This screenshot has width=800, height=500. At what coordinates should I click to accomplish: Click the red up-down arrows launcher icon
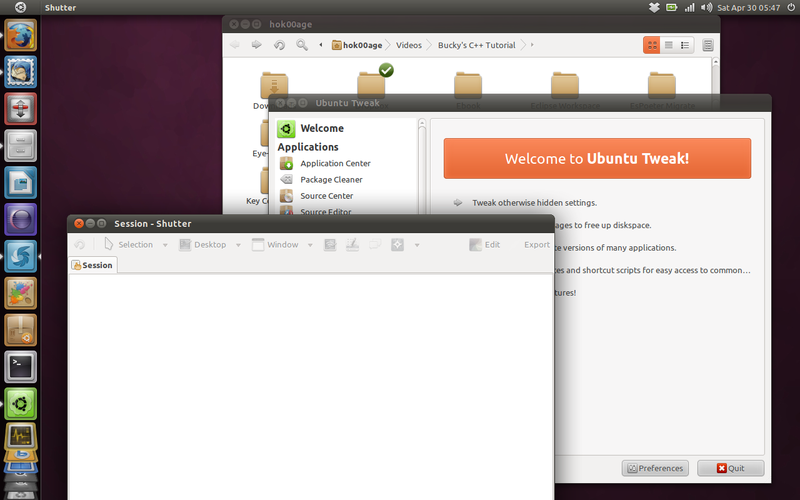tap(20, 109)
